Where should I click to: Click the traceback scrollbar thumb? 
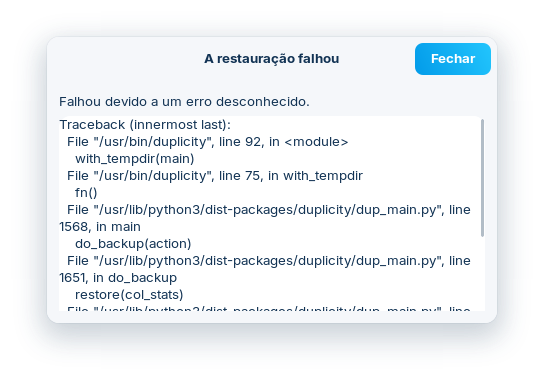(x=482, y=178)
